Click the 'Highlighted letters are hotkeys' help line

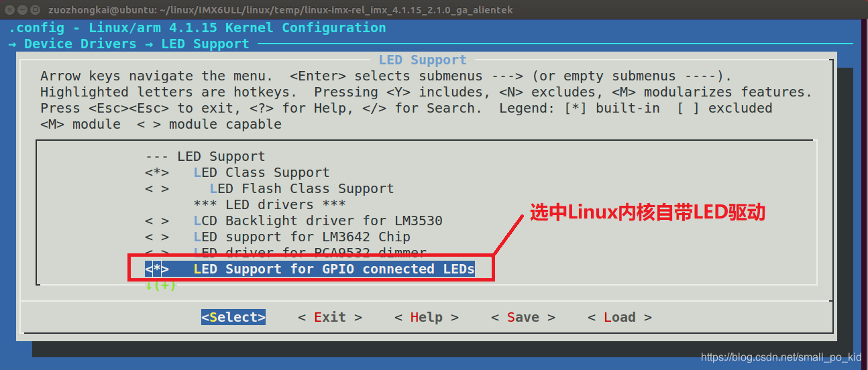(426, 92)
